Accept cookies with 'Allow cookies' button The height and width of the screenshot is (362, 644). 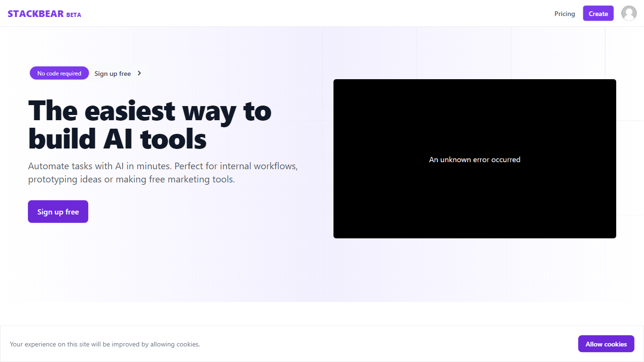pyautogui.click(x=606, y=344)
